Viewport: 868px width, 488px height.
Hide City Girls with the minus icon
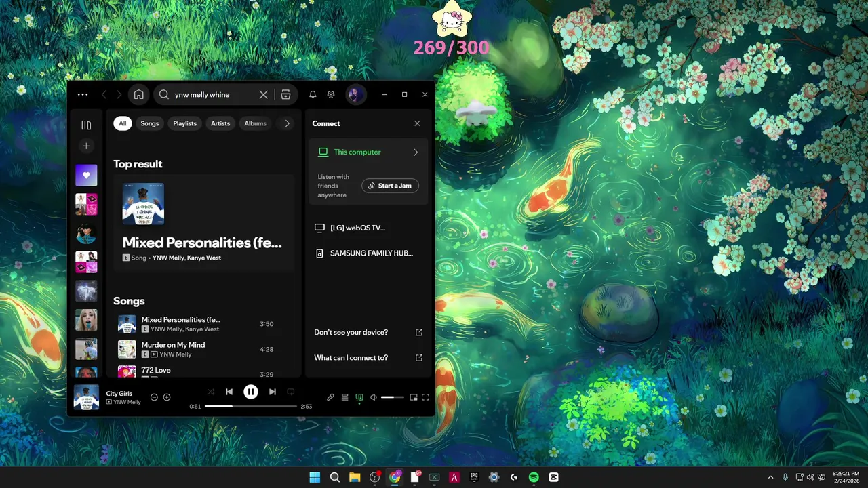(154, 397)
